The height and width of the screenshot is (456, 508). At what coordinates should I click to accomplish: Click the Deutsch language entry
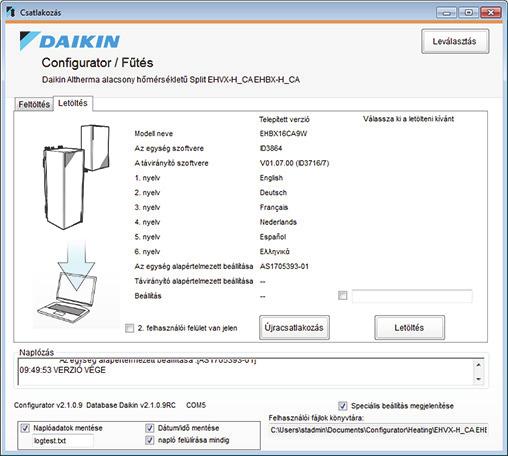tap(273, 193)
